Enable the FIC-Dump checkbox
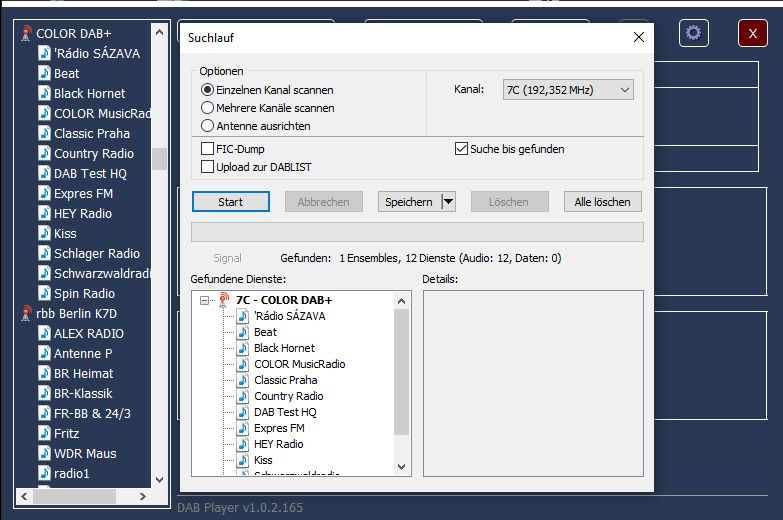 pyautogui.click(x=207, y=149)
